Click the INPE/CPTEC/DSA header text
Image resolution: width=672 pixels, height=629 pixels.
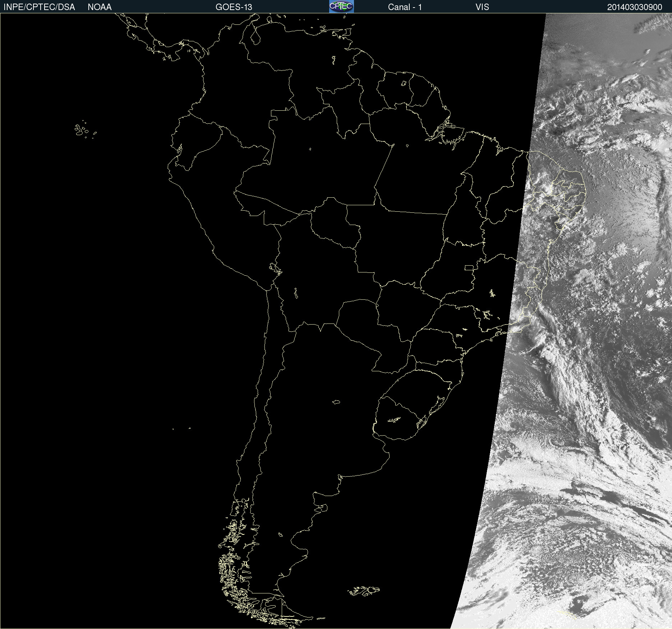(x=39, y=7)
